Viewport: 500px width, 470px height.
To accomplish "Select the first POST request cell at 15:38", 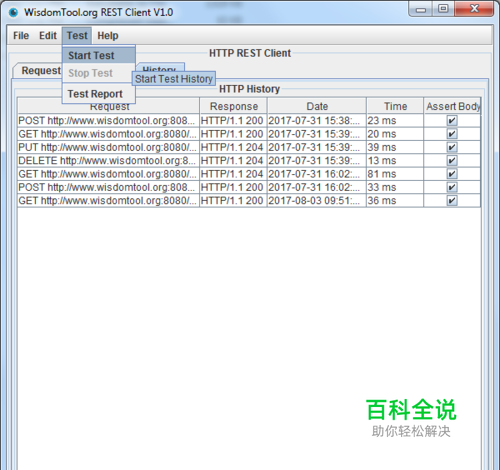I will point(108,121).
